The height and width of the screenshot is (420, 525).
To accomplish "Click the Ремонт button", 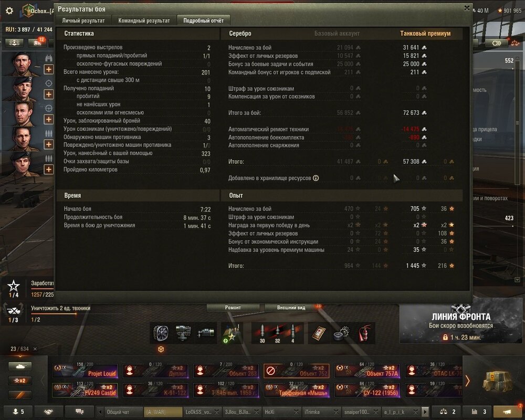I will click(x=233, y=308).
